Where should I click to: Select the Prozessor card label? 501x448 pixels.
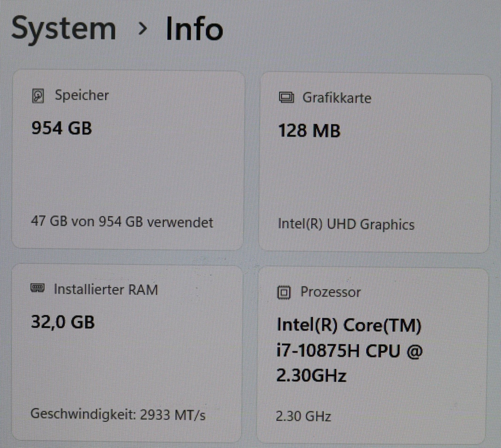(x=330, y=292)
